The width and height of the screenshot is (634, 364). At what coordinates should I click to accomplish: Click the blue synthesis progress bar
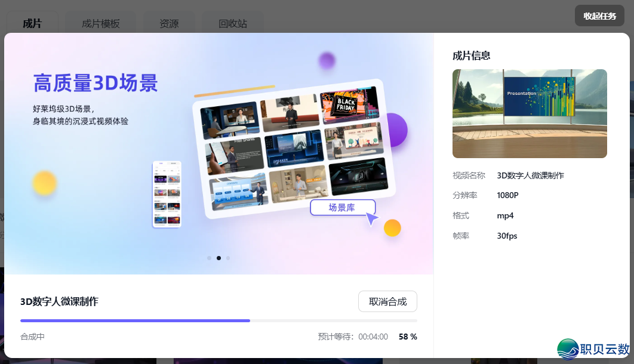pos(134,320)
